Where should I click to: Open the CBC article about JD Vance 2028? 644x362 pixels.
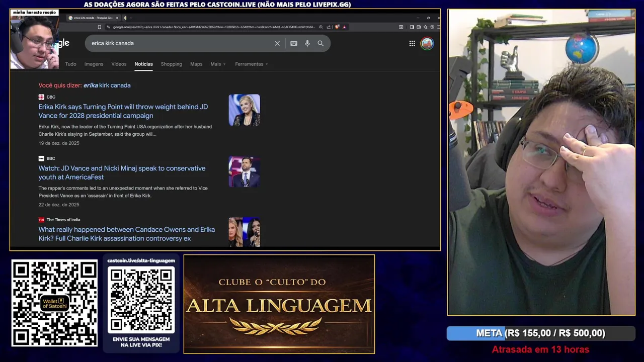[123, 111]
